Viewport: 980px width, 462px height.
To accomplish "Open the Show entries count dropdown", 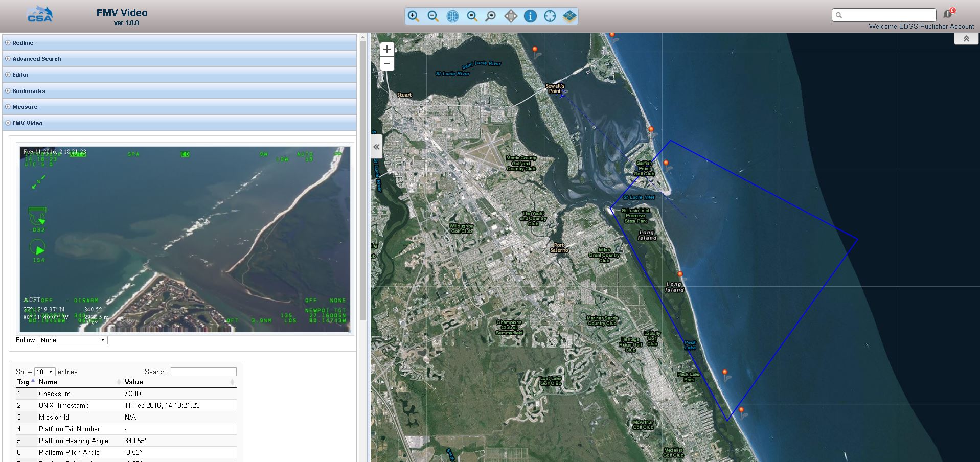I will click(44, 372).
